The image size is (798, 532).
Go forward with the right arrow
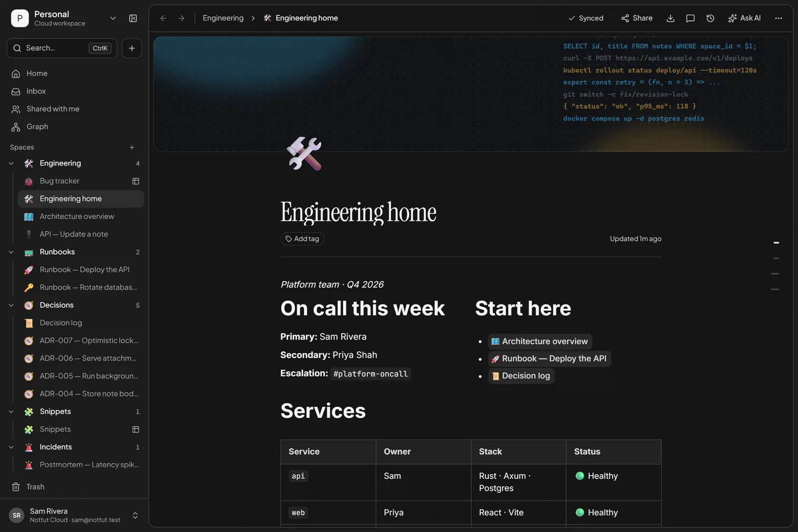click(182, 18)
